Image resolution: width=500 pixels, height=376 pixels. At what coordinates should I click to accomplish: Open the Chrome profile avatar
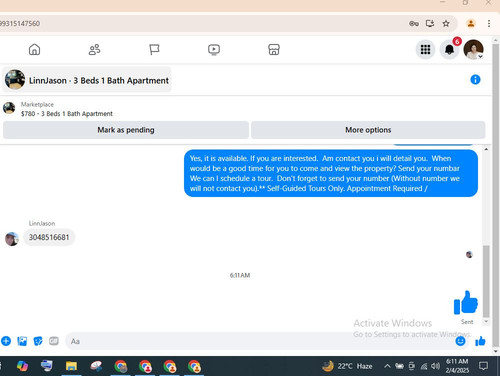tap(471, 24)
